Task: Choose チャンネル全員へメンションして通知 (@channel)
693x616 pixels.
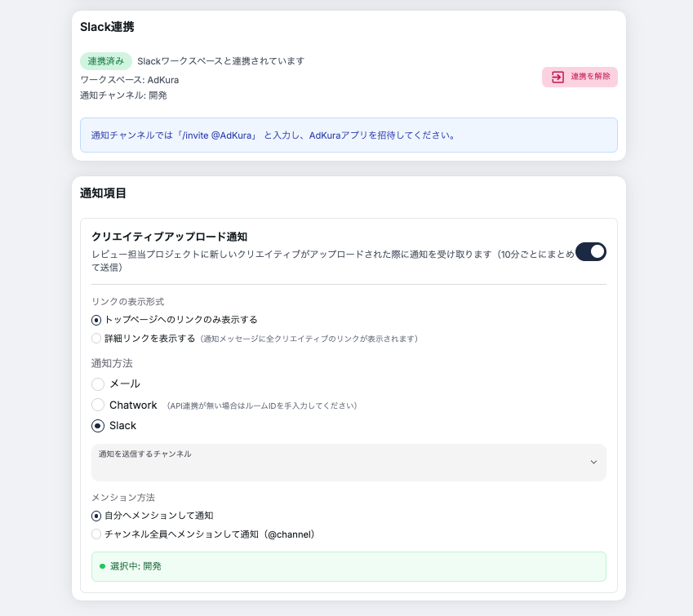Action: pos(96,534)
